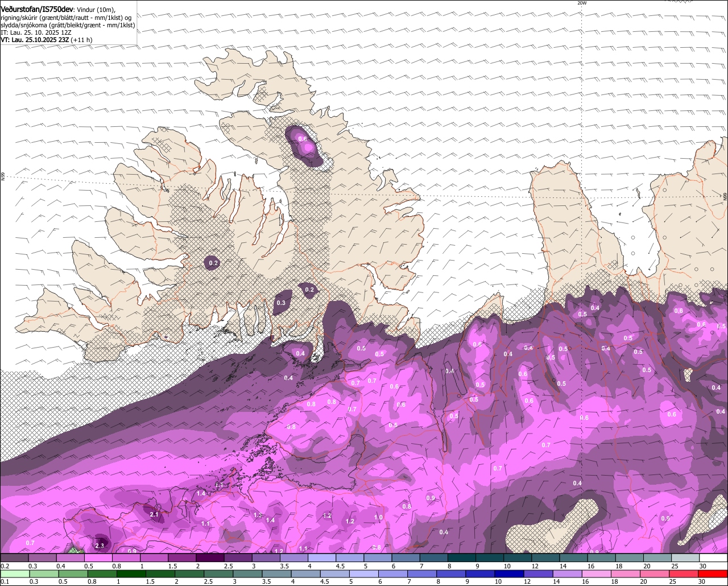The height and width of the screenshot is (586, 728).
Task: Select the lower legend swatch starting at 20
Action: pos(654,573)
